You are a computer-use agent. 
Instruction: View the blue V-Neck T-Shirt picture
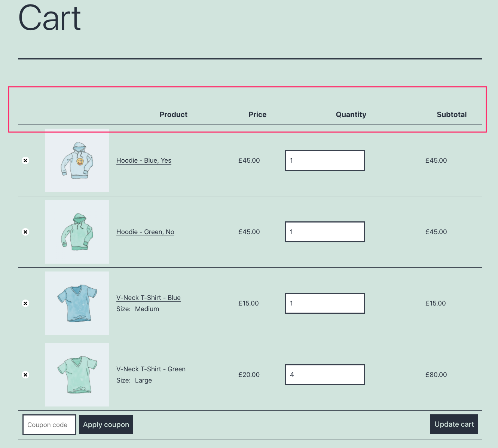(77, 303)
